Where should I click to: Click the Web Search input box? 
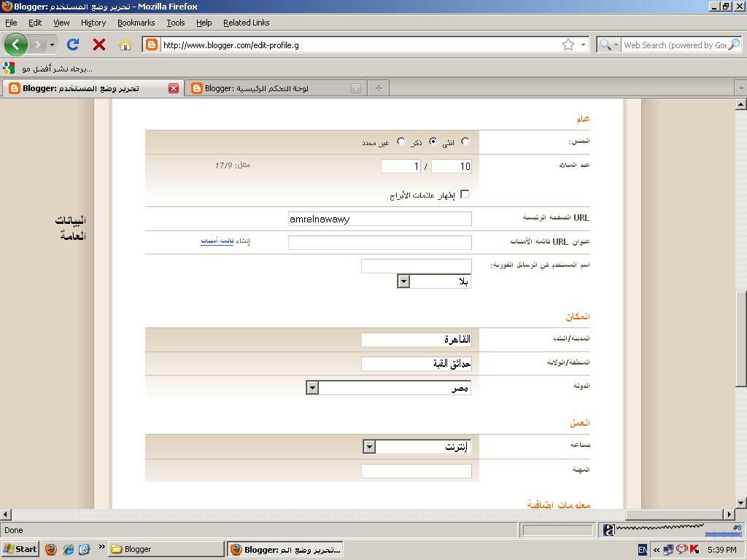point(675,44)
